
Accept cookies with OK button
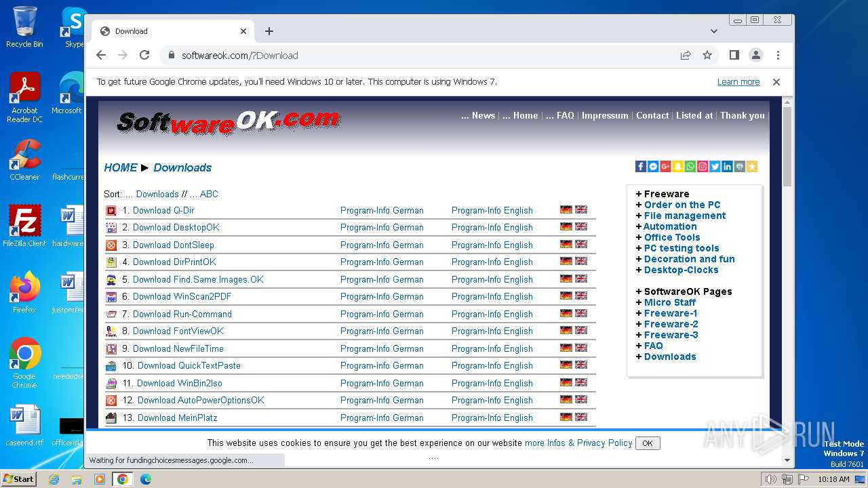(648, 443)
